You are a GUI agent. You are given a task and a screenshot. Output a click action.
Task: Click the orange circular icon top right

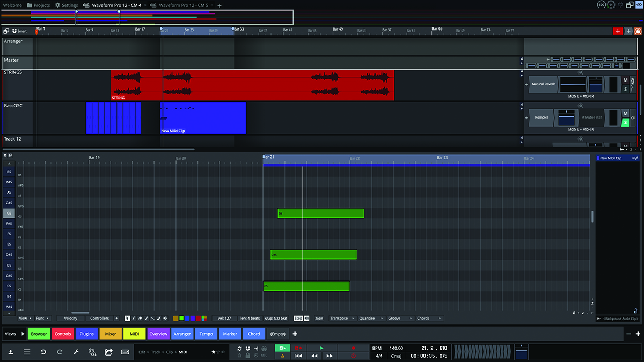[638, 31]
